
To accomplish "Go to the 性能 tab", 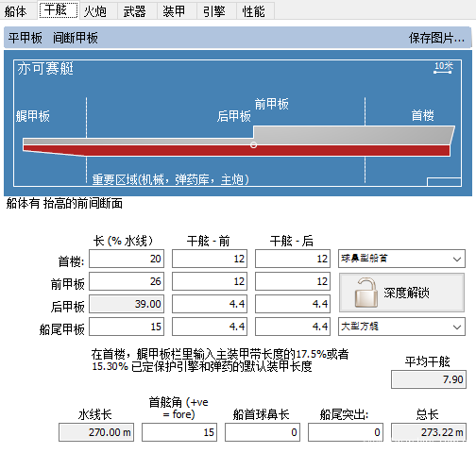I will [x=254, y=11].
